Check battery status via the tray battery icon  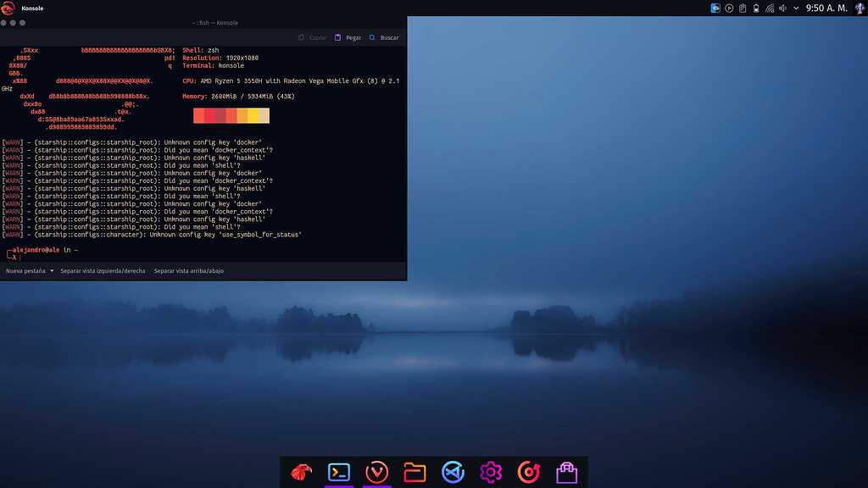pyautogui.click(x=756, y=8)
